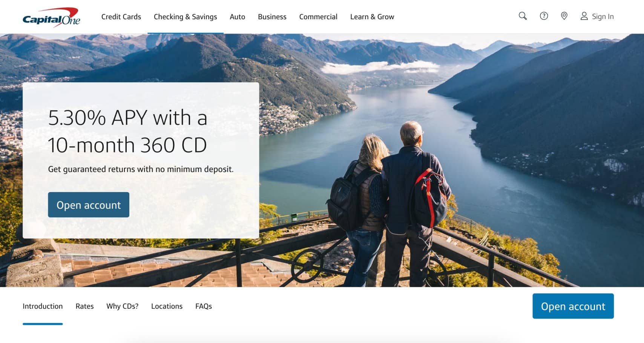Click the location pin icon
The width and height of the screenshot is (644, 343).
pyautogui.click(x=564, y=16)
